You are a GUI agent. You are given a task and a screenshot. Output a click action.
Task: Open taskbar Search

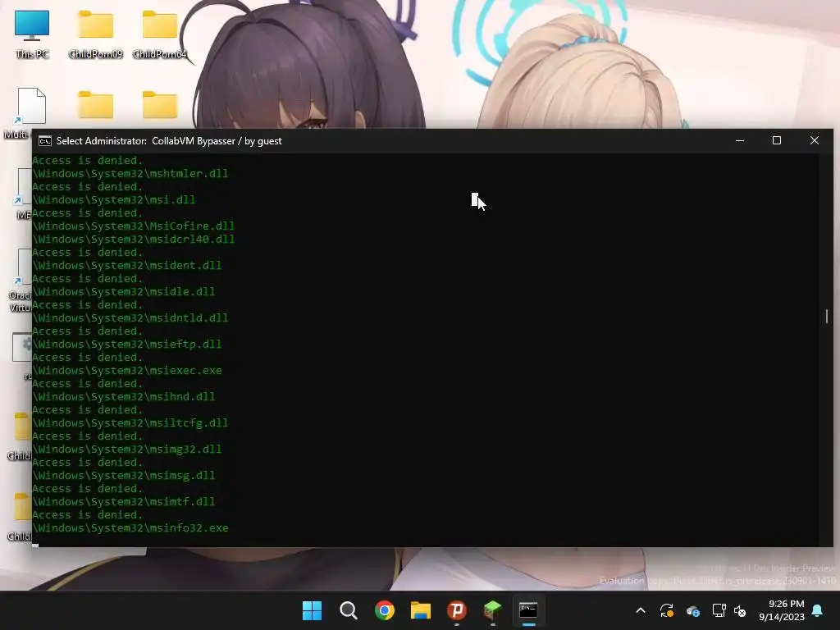pyautogui.click(x=348, y=610)
